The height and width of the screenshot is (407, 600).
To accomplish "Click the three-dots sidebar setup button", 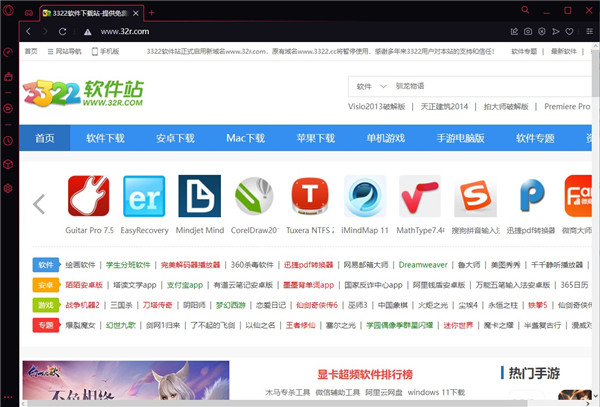I will click(8, 397).
